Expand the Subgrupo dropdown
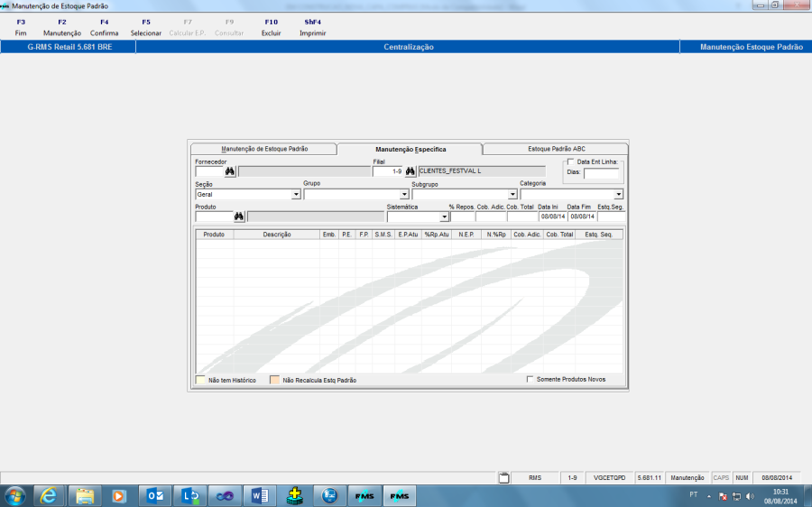The width and height of the screenshot is (812, 507). (x=512, y=195)
